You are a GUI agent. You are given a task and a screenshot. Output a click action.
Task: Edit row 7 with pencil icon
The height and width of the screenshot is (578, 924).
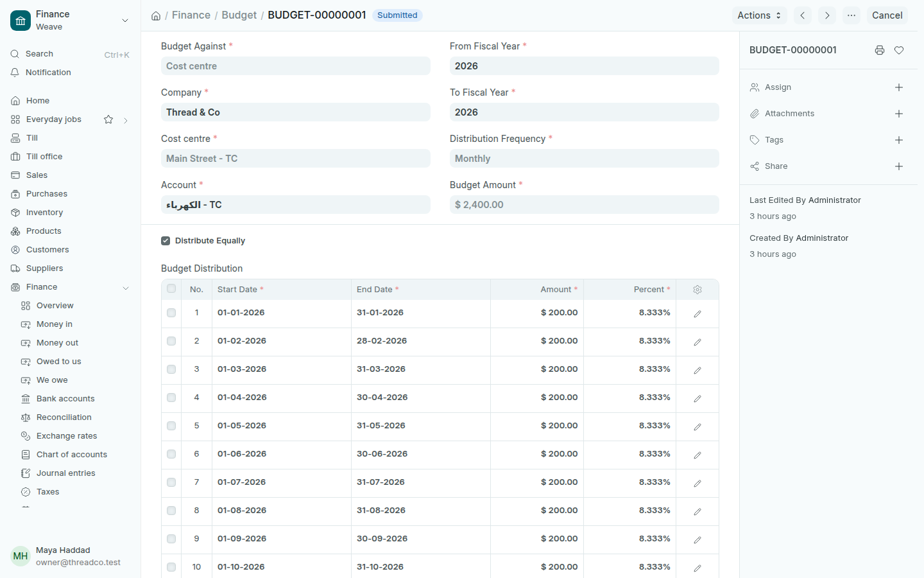click(697, 484)
